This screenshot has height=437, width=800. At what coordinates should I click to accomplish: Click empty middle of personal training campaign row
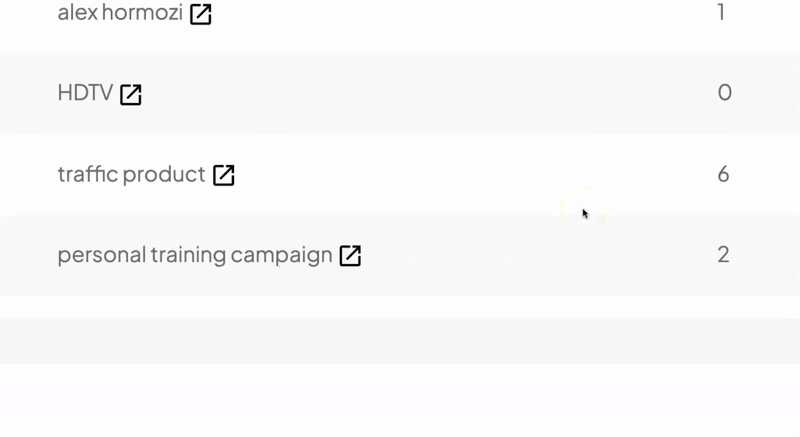(x=510, y=255)
